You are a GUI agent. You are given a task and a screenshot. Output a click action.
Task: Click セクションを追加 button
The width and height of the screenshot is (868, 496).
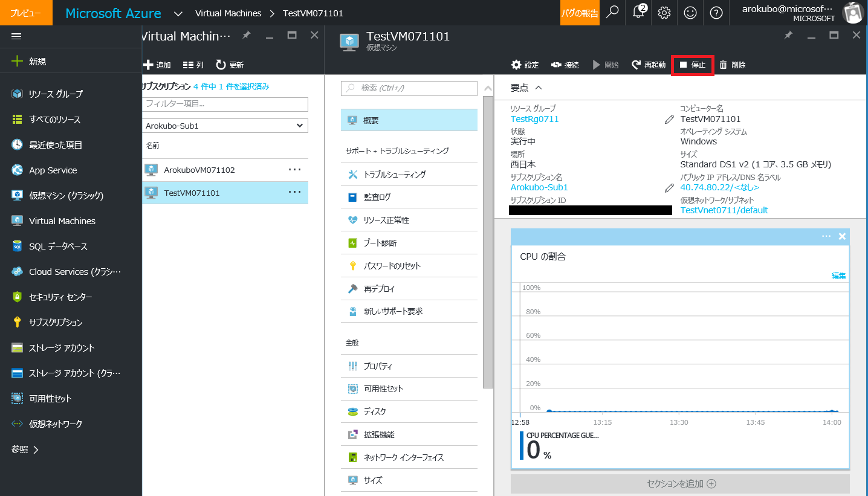[x=680, y=484]
